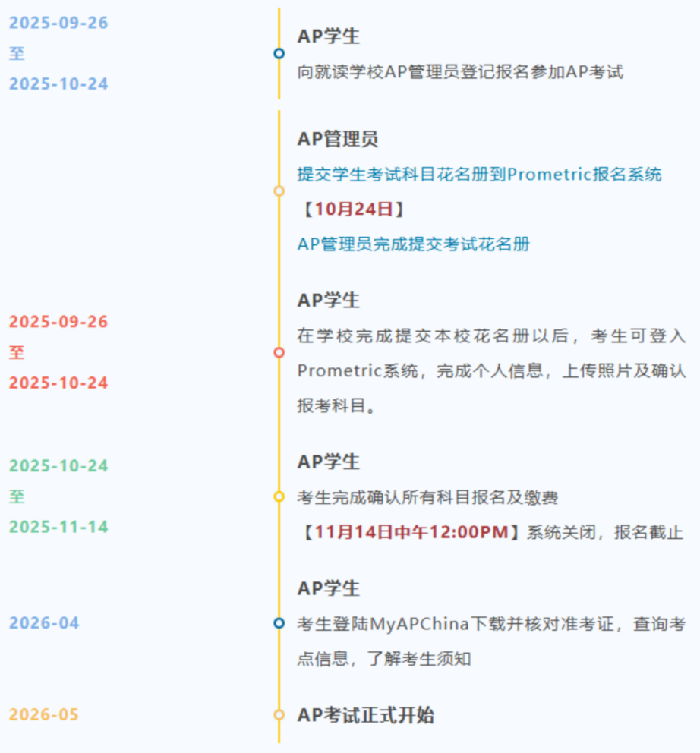Click the timeline dot beside the Prometric报名系统 link
This screenshot has width=700, height=753.
click(x=279, y=191)
